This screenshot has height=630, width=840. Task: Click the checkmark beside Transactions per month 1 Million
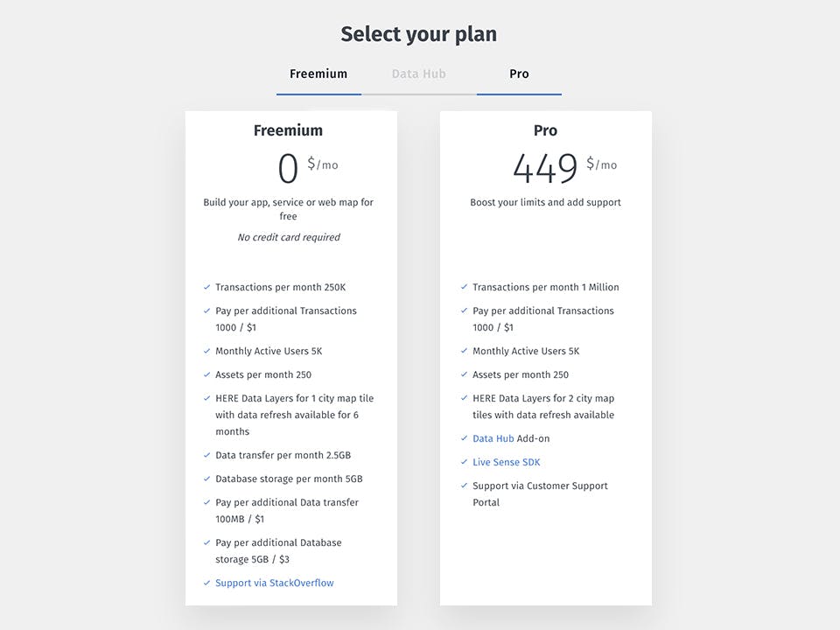[464, 287]
